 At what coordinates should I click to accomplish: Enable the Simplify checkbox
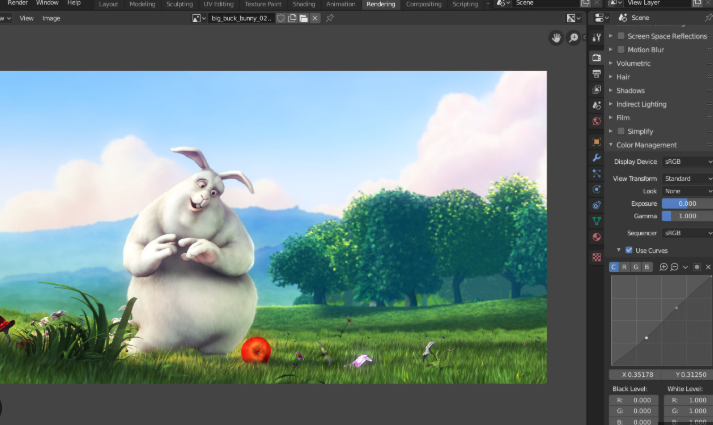pyautogui.click(x=621, y=131)
